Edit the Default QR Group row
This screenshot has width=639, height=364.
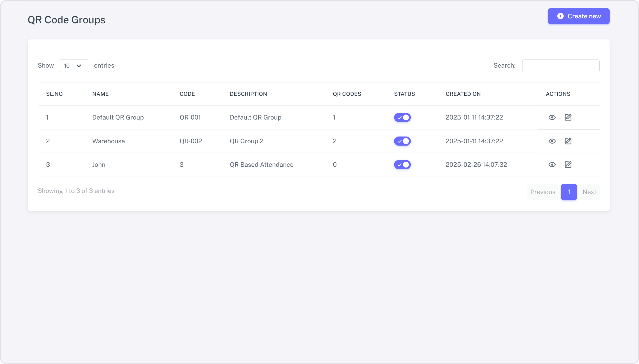(568, 117)
